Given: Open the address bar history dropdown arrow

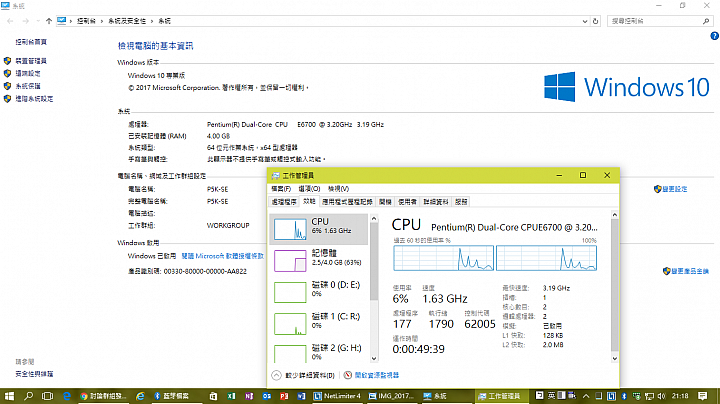Looking at the screenshot, I should point(585,21).
